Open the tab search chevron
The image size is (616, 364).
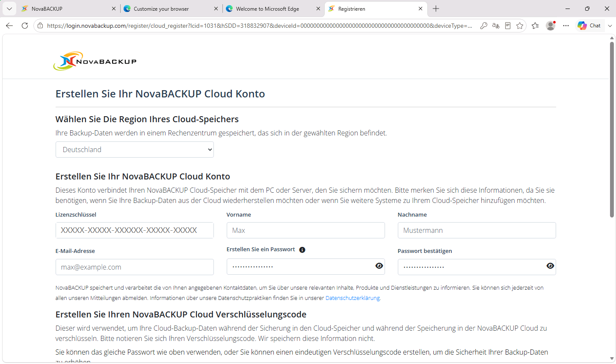click(x=9, y=9)
